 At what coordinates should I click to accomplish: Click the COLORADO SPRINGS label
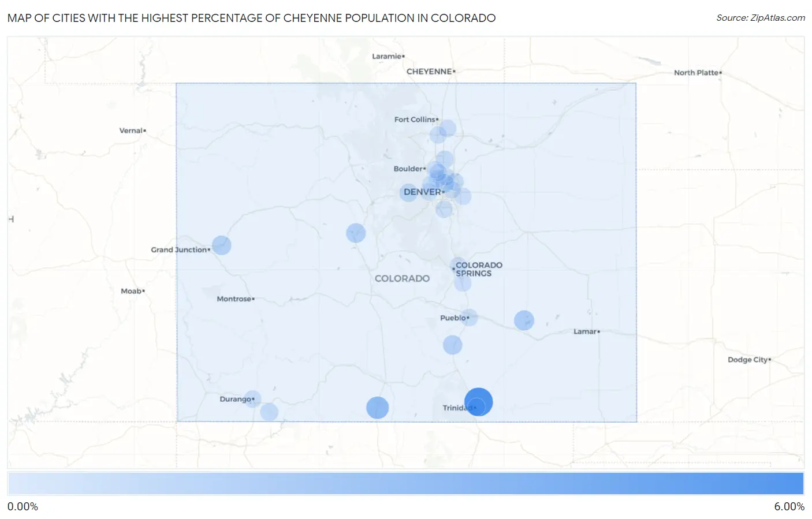tap(479, 269)
